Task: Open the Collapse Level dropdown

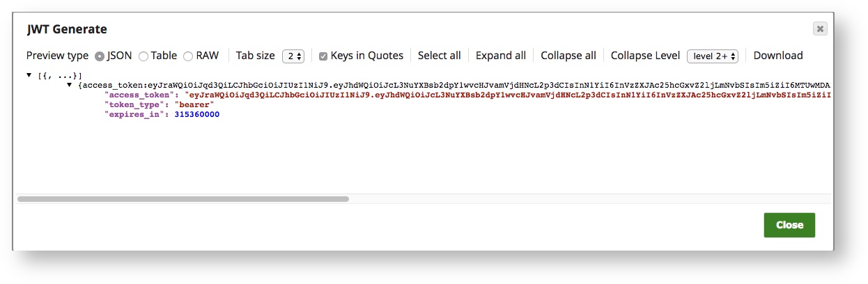Action: (x=712, y=56)
